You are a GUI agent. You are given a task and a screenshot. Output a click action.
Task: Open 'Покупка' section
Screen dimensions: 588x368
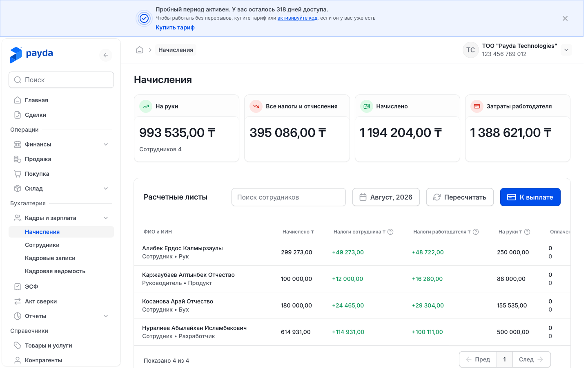tap(61, 174)
